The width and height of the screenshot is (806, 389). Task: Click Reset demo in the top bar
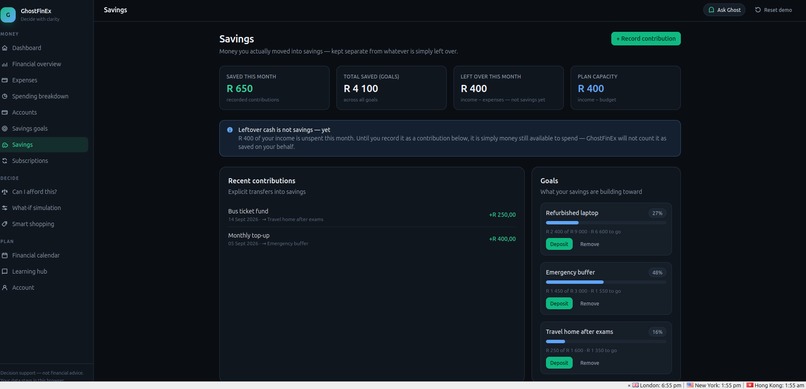tap(773, 10)
